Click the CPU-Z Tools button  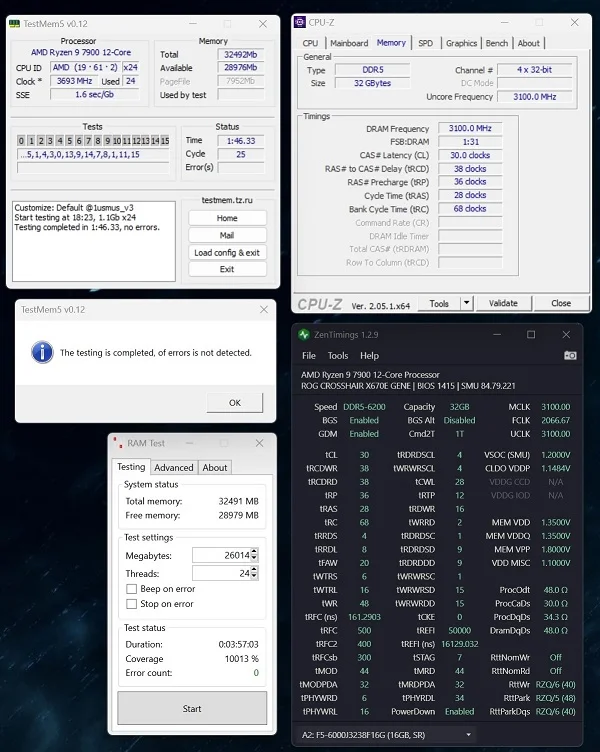439,303
